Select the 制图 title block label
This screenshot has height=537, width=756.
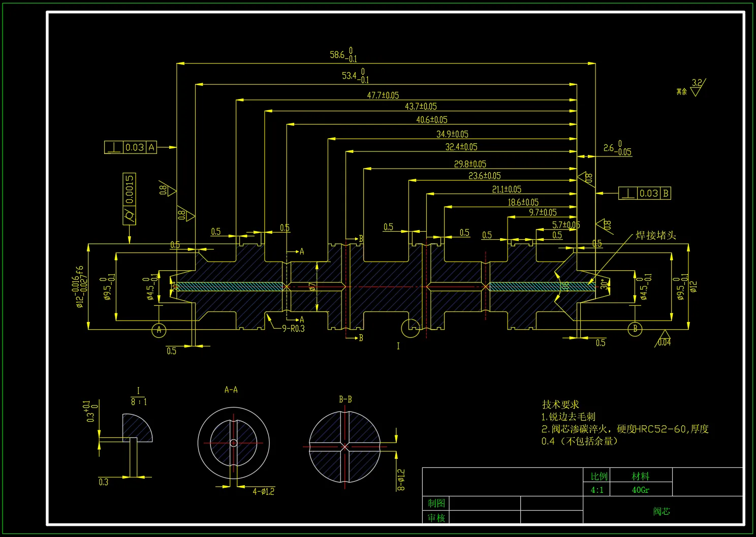tap(436, 503)
